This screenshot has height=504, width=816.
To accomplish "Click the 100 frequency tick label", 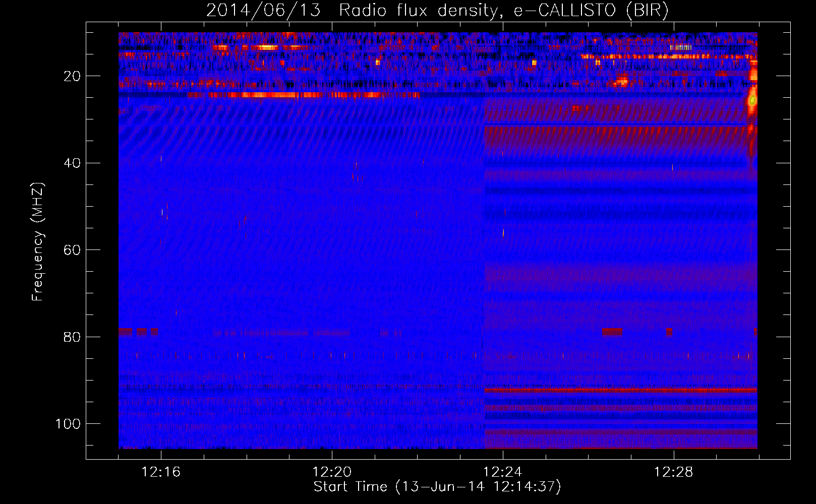I will (68, 424).
